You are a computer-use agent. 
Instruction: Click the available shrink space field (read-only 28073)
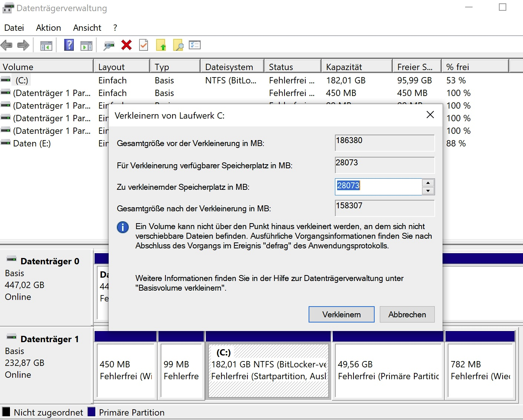click(x=385, y=165)
